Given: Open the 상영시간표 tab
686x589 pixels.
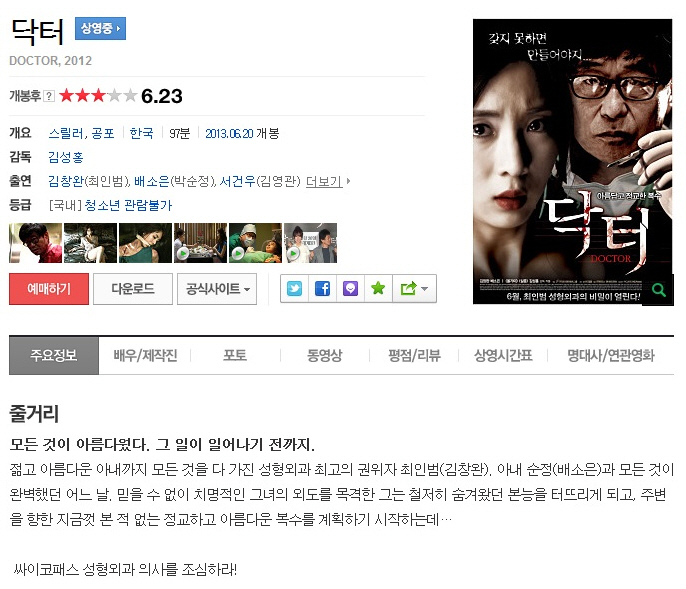Looking at the screenshot, I should 503,355.
